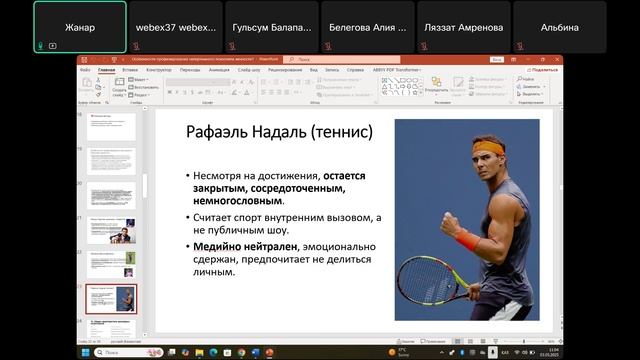Screen dimensions: 640x360
Task: Expand the Раздел section dropdown
Action: coord(139,95)
